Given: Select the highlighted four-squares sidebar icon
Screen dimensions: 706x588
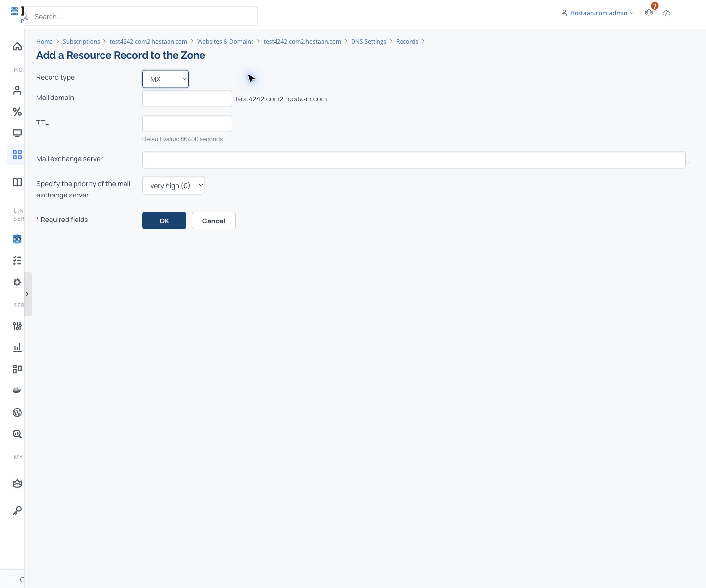Looking at the screenshot, I should coord(17,155).
